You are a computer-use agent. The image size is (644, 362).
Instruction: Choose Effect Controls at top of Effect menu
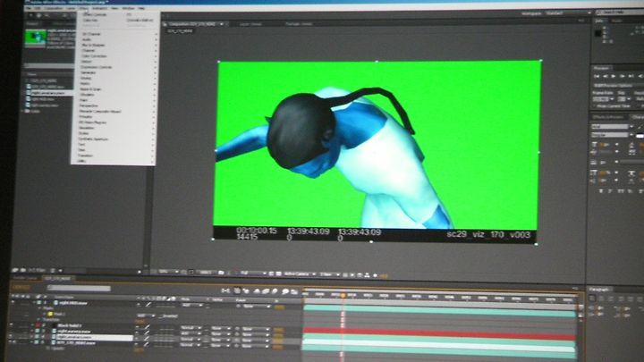pos(96,14)
